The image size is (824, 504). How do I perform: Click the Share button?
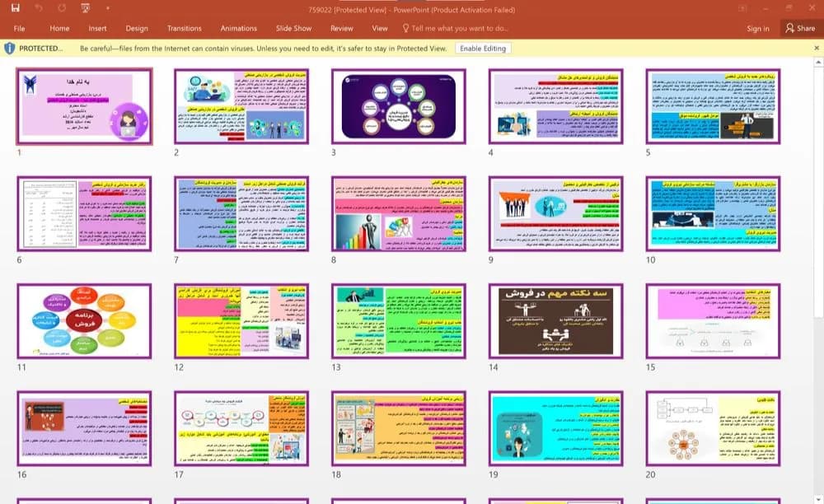click(x=800, y=28)
